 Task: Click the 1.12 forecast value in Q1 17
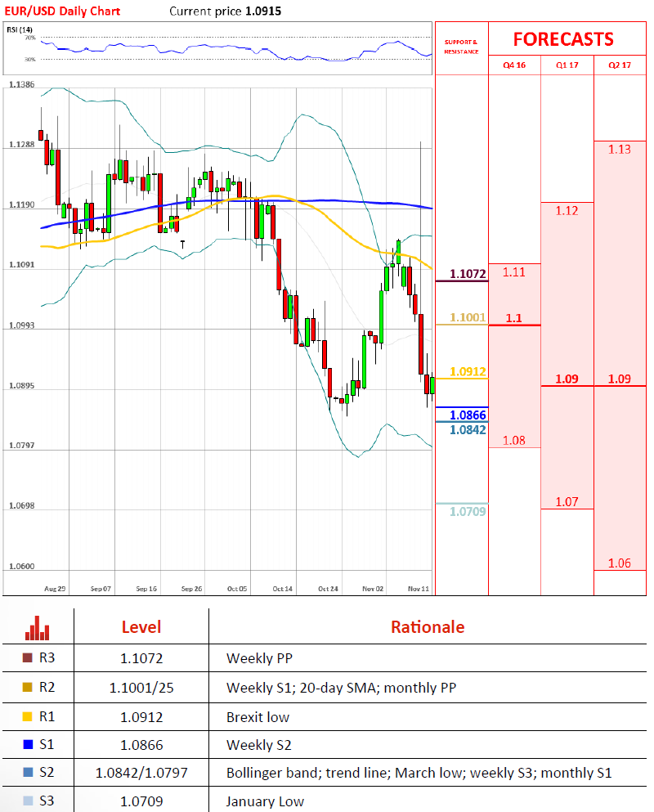point(567,211)
